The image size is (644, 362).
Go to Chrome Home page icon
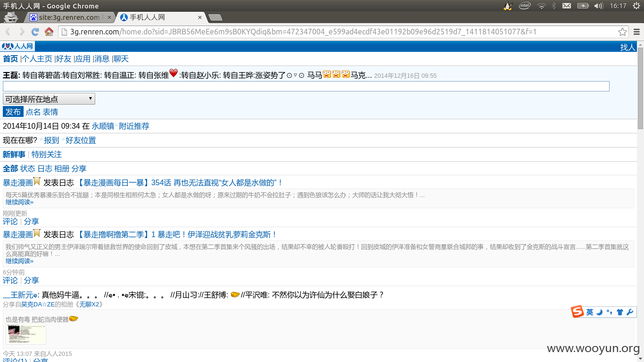coord(49,32)
